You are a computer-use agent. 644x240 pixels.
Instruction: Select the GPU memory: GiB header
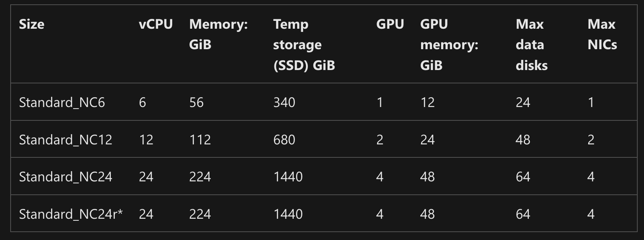click(449, 44)
